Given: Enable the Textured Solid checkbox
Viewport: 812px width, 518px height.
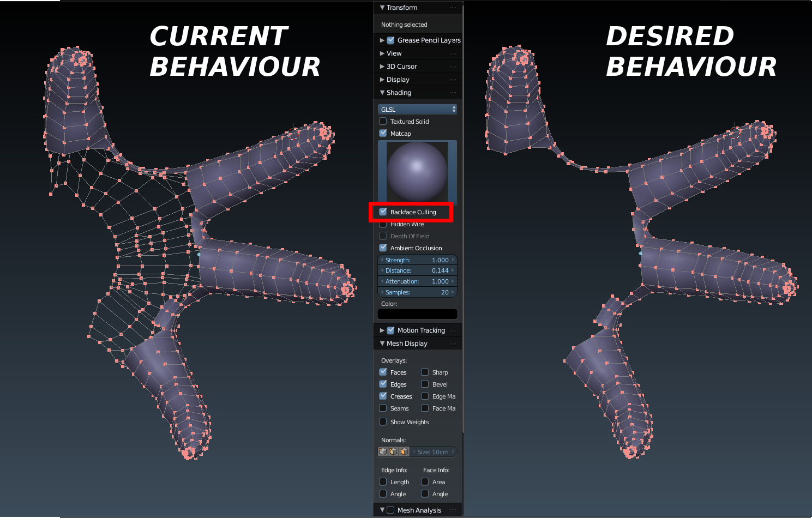Looking at the screenshot, I should coord(383,121).
